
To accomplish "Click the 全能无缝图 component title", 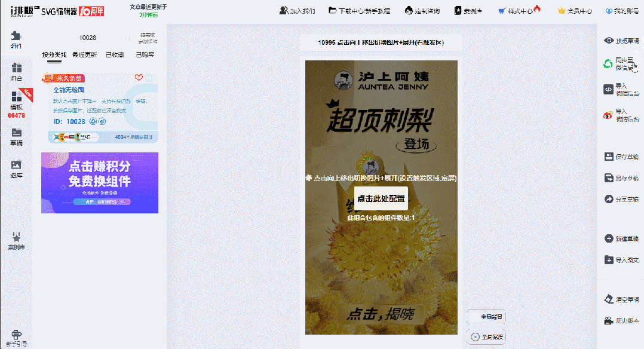I will tap(69, 90).
